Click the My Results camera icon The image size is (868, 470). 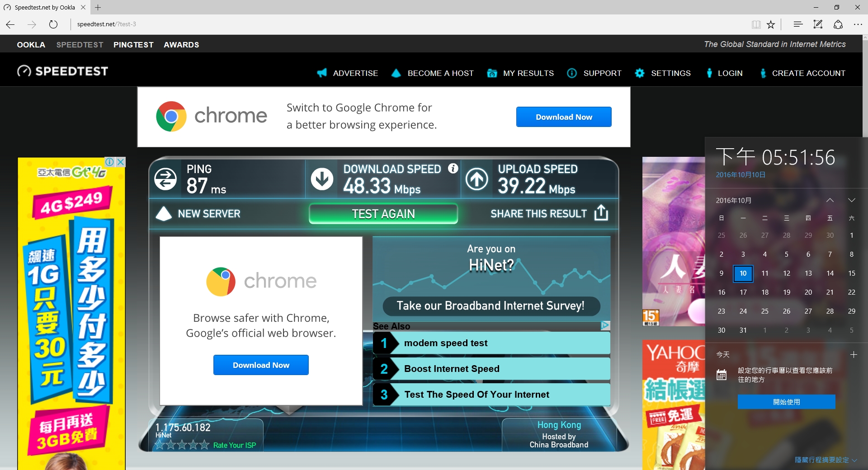tap(492, 73)
